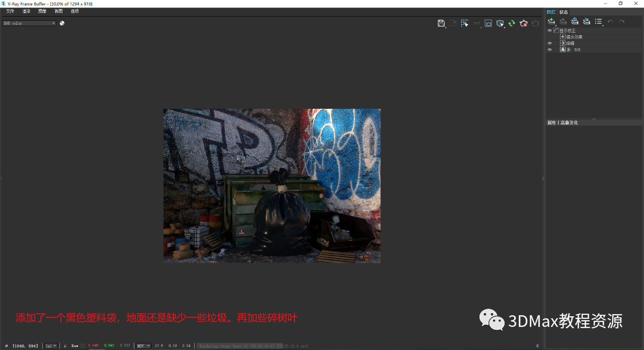644x350 pixels.
Task: Open the 选项 menu
Action: coord(73,11)
